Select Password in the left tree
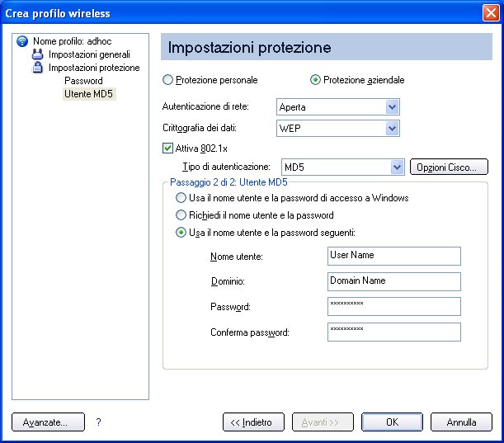The image size is (504, 443). (83, 81)
